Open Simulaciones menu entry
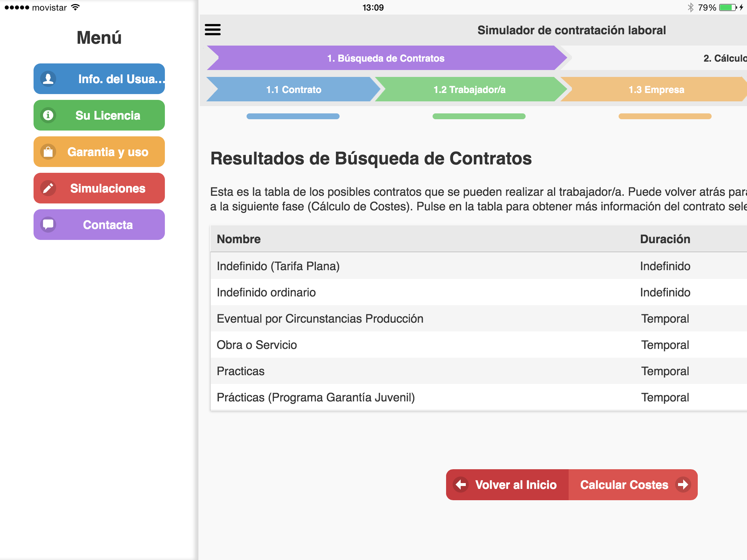This screenshot has width=747, height=560. 99,188
